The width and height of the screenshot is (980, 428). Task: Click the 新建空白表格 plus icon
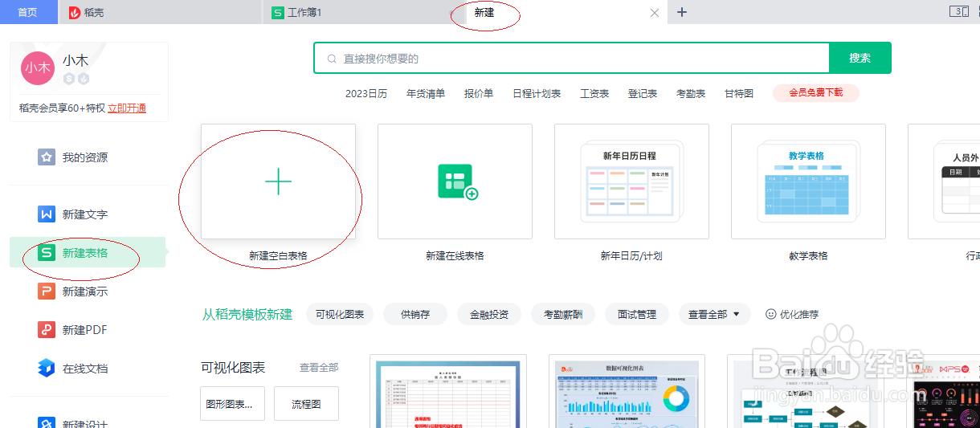pos(278,181)
